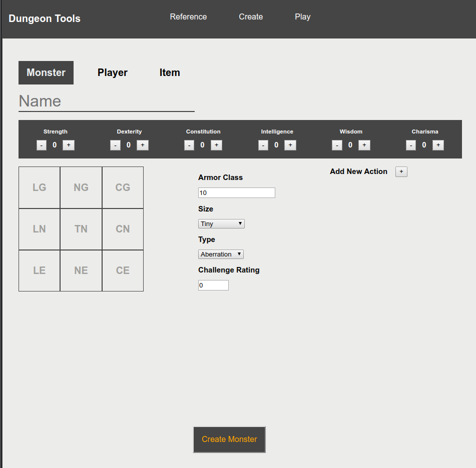Increase Strength with the plus button
This screenshot has height=468, width=476.
pos(69,145)
